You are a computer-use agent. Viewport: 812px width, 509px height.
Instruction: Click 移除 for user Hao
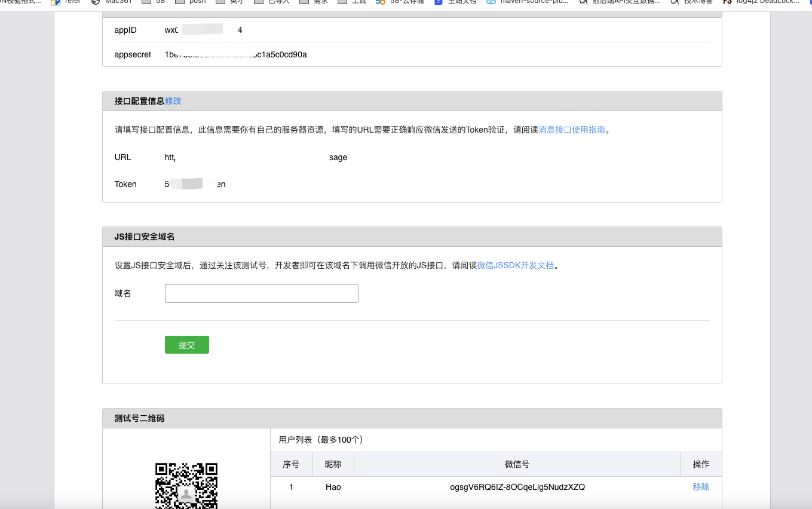[701, 487]
